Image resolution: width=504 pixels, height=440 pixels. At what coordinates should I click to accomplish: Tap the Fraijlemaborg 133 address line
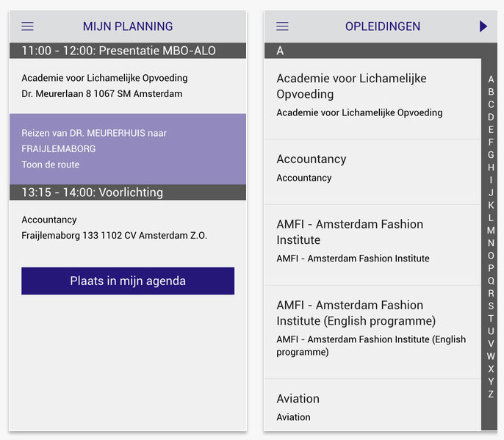tap(115, 236)
